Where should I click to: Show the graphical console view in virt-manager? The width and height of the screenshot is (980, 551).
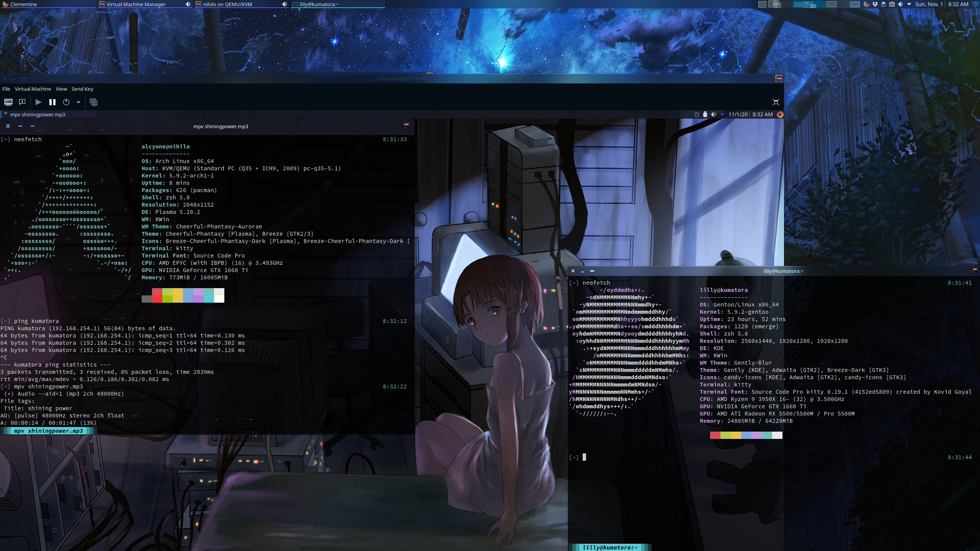8,102
